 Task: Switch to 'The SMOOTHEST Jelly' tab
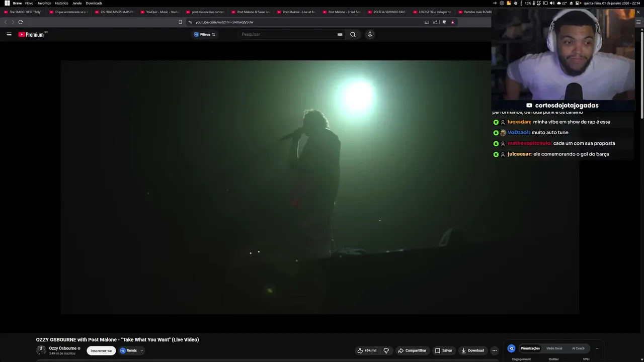pos(22,12)
